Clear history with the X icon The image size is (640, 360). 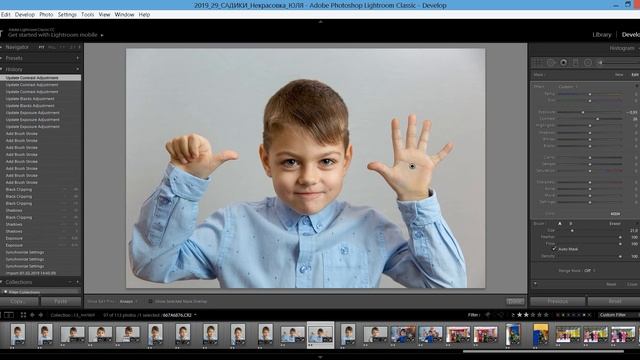tap(78, 69)
